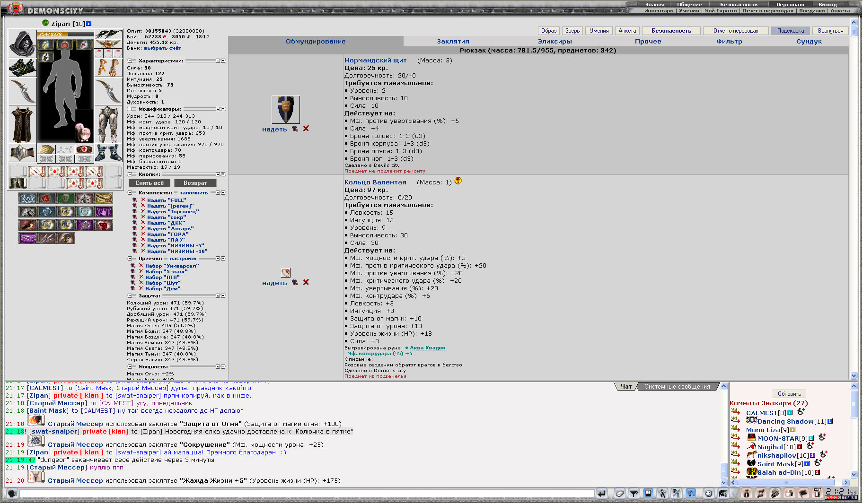
Task: Click the send message arrow icon
Action: tap(602, 494)
